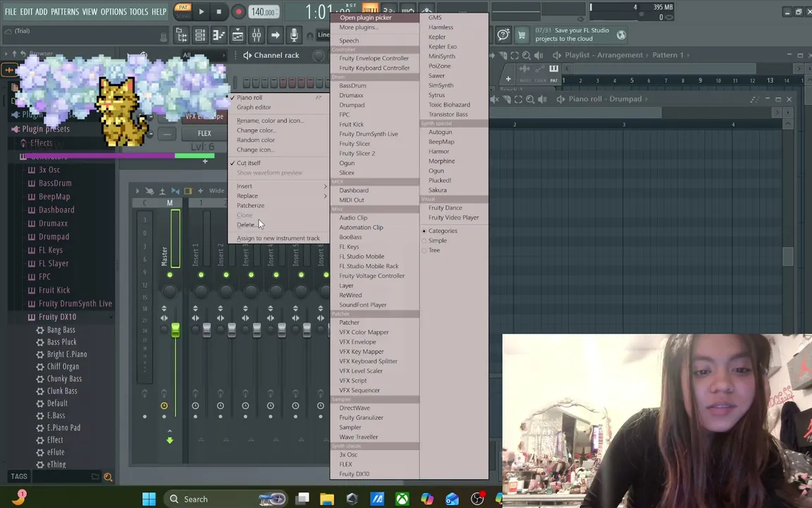Open the Line snap dropdown
The height and width of the screenshot is (508, 812).
(x=323, y=35)
